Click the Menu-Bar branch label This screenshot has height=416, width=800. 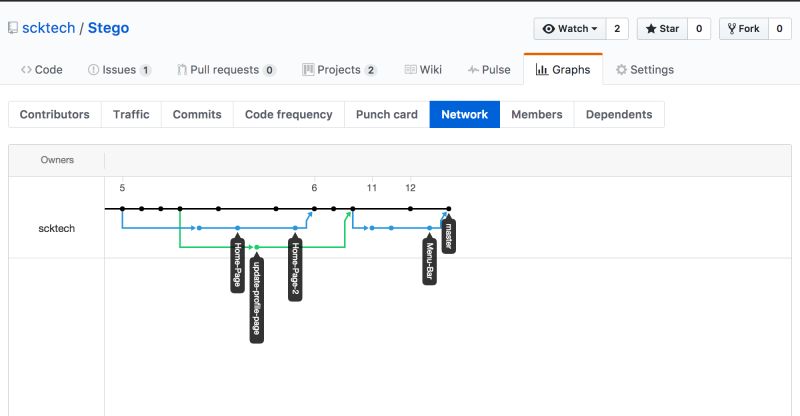coord(429,262)
